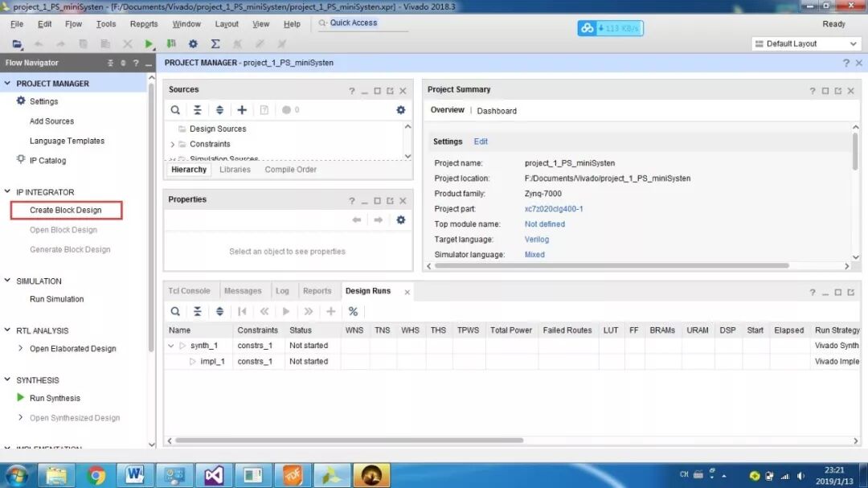868x488 pixels.
Task: Click the Edit link beside Settings
Action: pyautogui.click(x=481, y=141)
